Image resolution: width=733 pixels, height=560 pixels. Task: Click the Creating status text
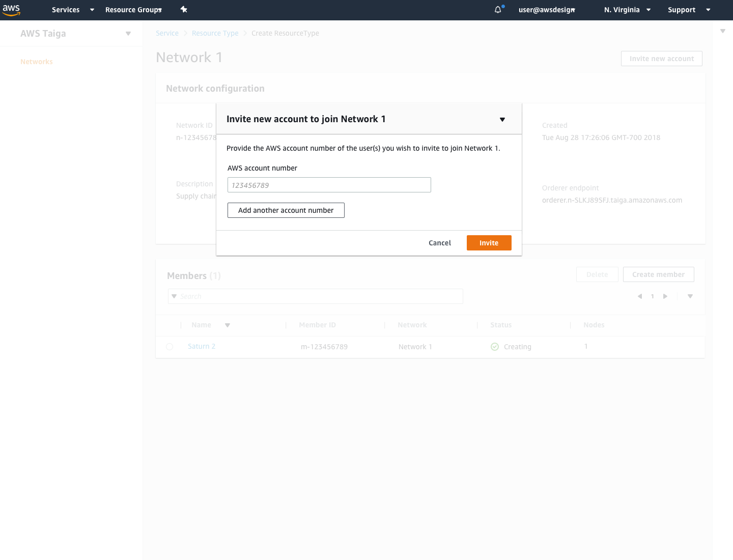coord(518,347)
